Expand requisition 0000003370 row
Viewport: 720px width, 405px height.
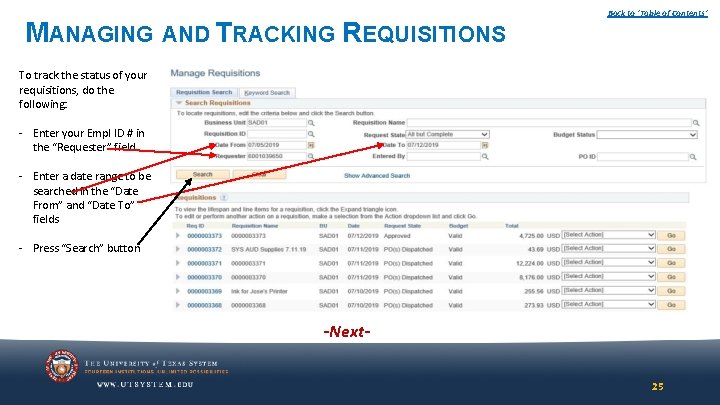click(178, 277)
